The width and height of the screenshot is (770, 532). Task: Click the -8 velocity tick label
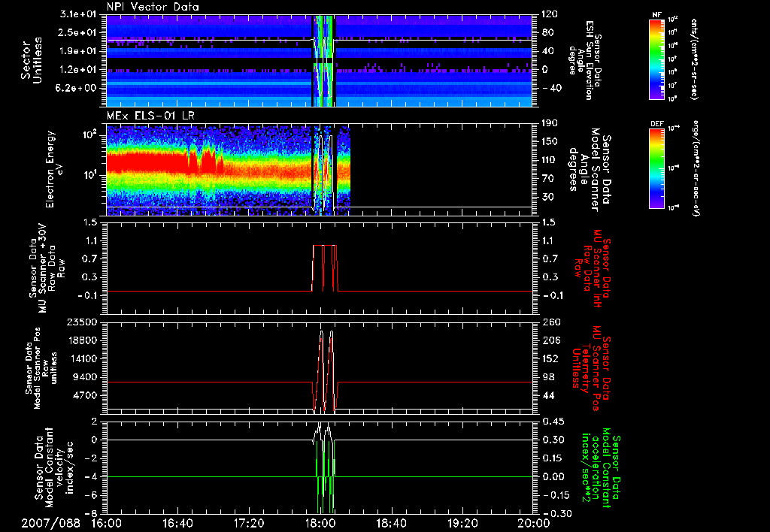pos(92,513)
